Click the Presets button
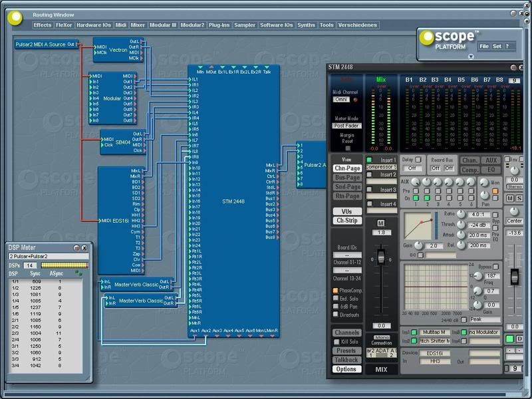 pyautogui.click(x=346, y=351)
